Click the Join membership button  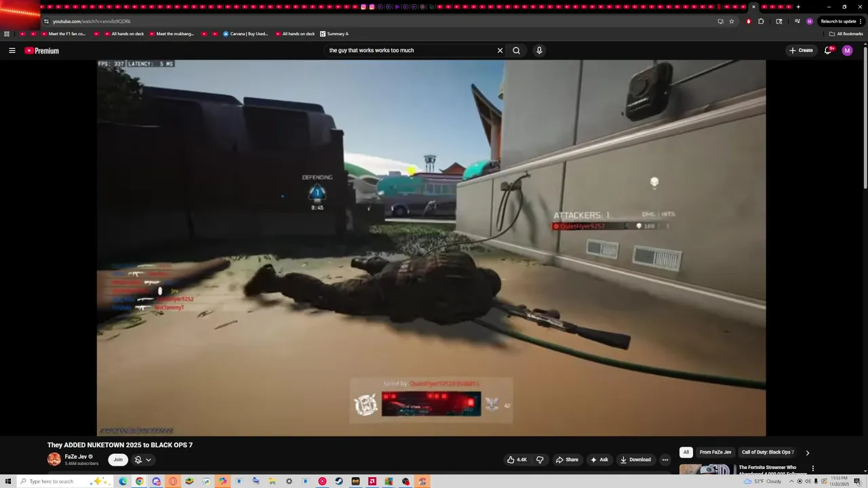[x=118, y=460]
